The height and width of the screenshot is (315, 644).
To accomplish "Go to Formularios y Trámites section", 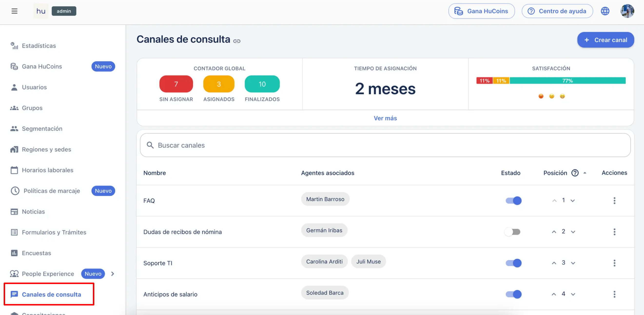I will point(54,232).
